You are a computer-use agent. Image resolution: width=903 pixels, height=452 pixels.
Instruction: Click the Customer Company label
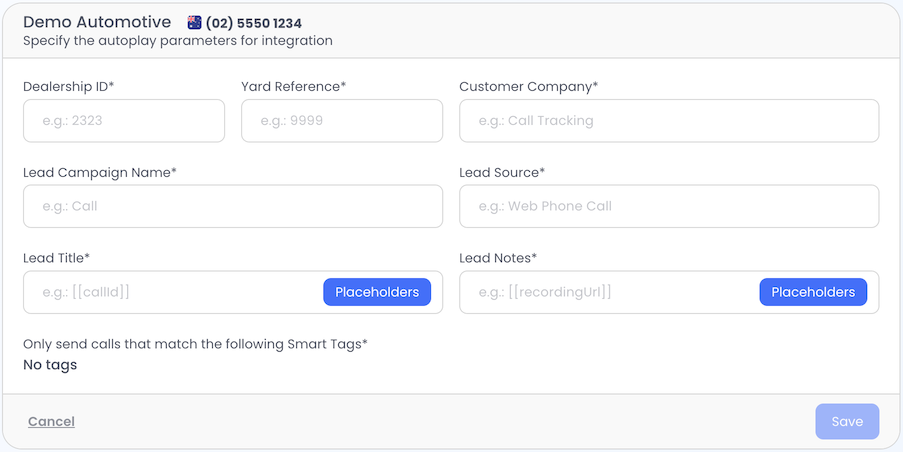[529, 86]
